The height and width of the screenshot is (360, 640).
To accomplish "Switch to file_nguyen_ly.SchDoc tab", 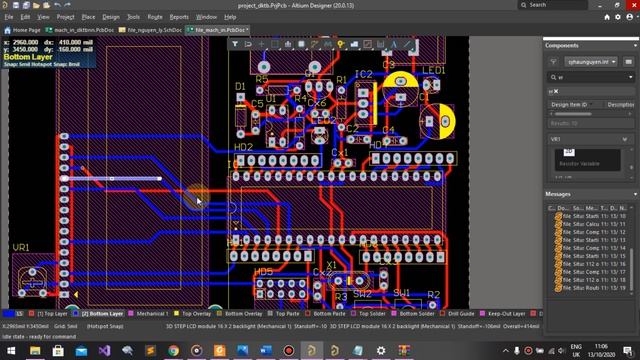I will [150, 30].
